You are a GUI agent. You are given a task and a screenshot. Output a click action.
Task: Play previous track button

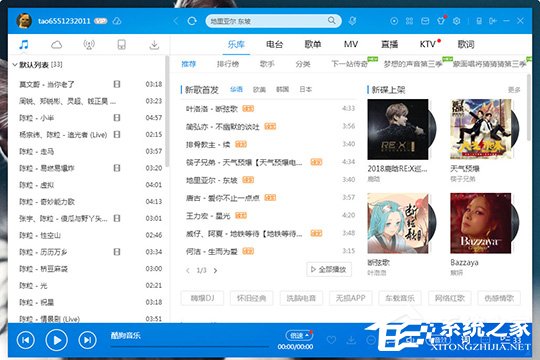click(25, 340)
